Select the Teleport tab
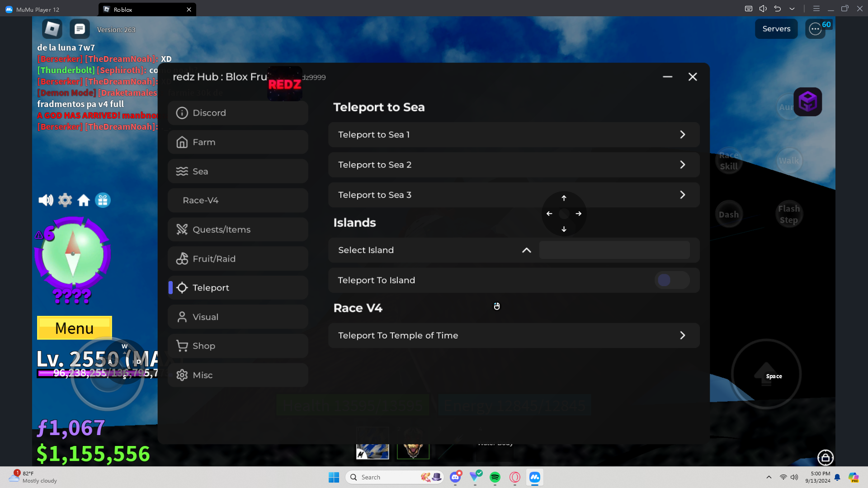The width and height of the screenshot is (868, 488). point(238,288)
